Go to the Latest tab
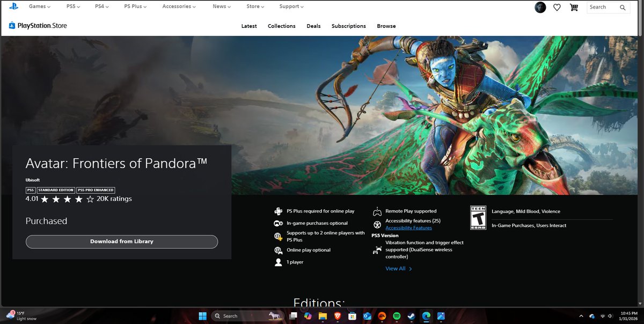 pos(249,26)
